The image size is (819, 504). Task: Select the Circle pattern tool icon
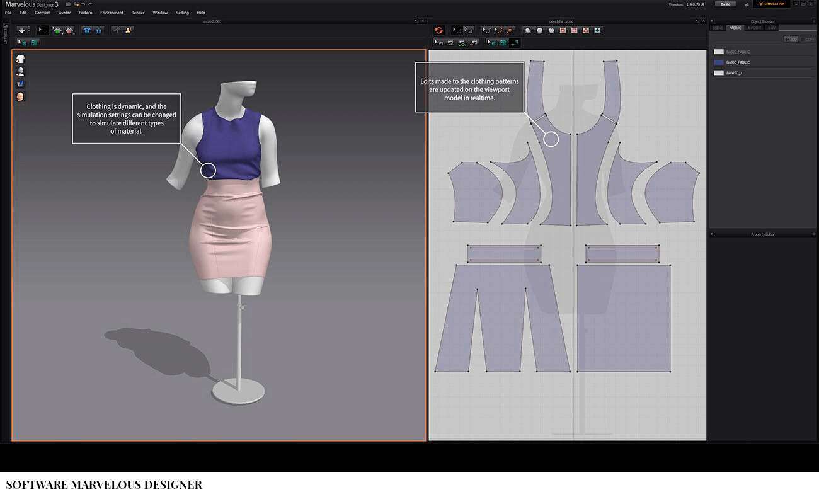(x=551, y=30)
